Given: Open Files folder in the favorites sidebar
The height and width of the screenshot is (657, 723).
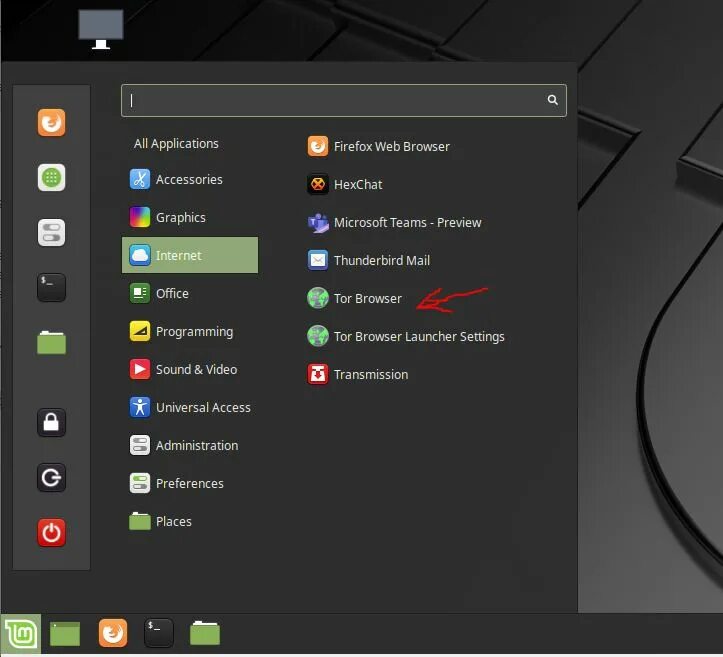Looking at the screenshot, I should coord(51,342).
